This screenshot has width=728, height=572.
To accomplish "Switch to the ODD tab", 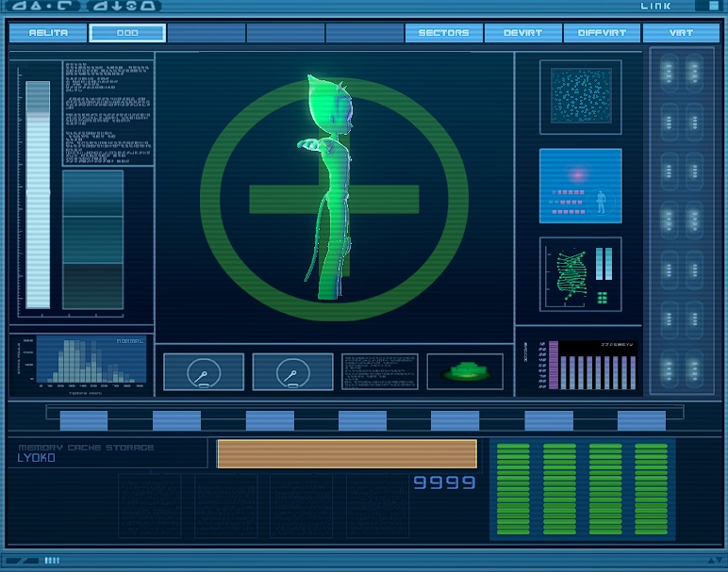I will (x=127, y=33).
